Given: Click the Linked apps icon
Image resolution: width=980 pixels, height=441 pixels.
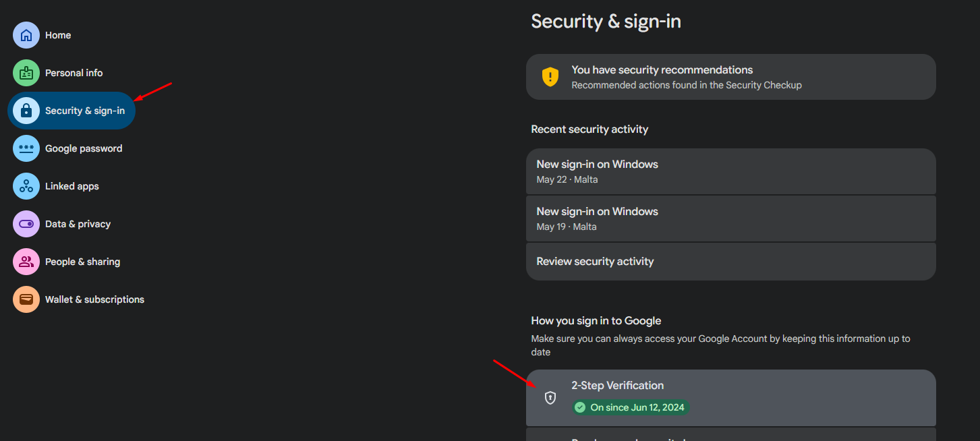Looking at the screenshot, I should click(x=26, y=186).
